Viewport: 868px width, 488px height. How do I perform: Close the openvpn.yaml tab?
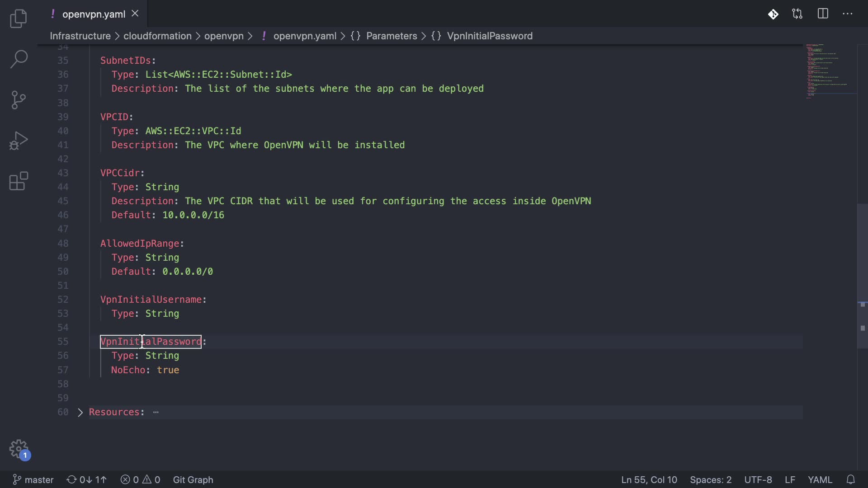[x=135, y=14]
